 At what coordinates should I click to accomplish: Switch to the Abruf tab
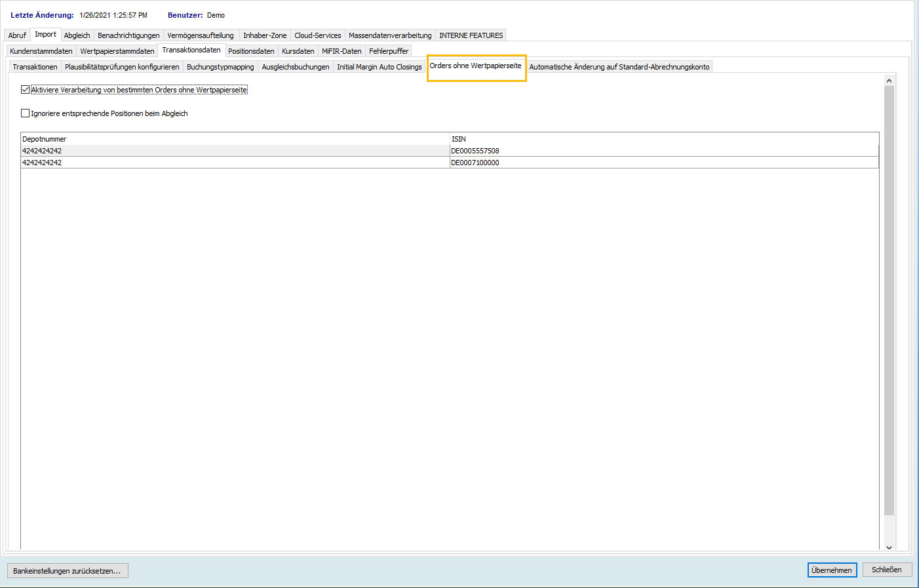click(x=17, y=35)
